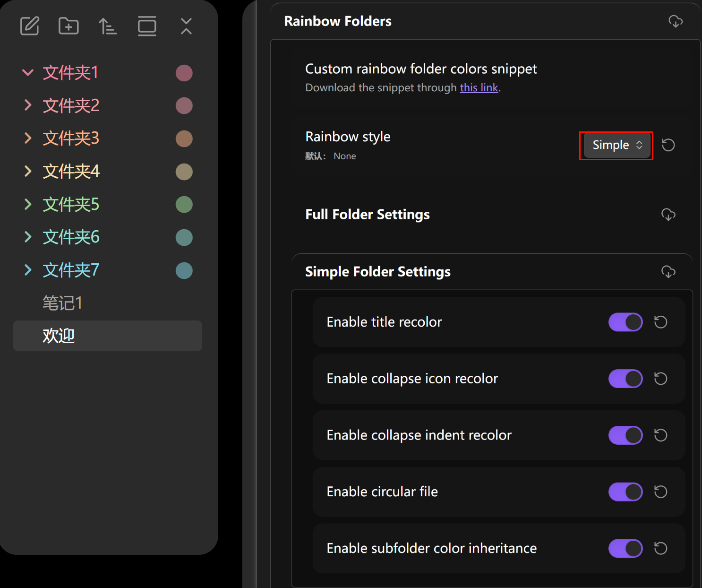Reset the Enable title recolor setting

660,322
